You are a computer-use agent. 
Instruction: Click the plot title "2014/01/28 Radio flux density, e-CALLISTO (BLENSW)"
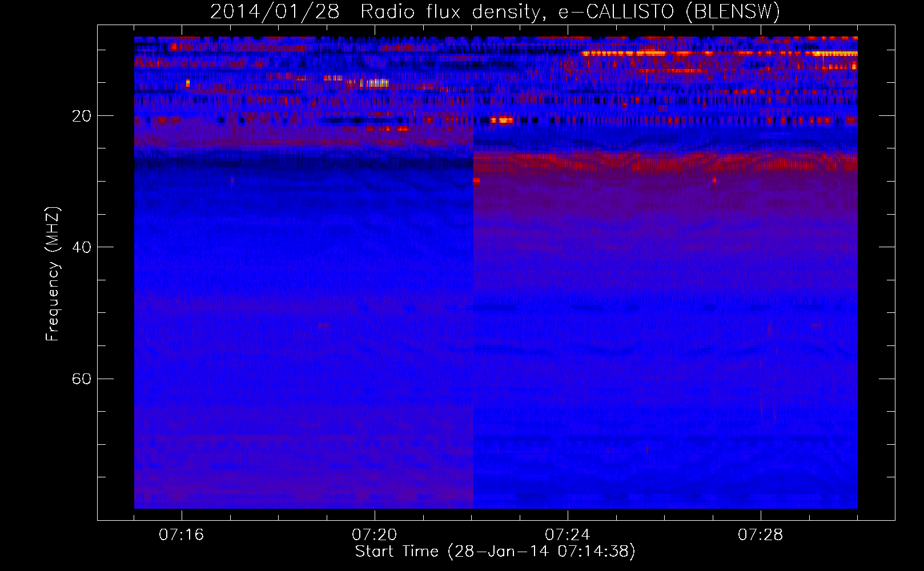click(495, 12)
